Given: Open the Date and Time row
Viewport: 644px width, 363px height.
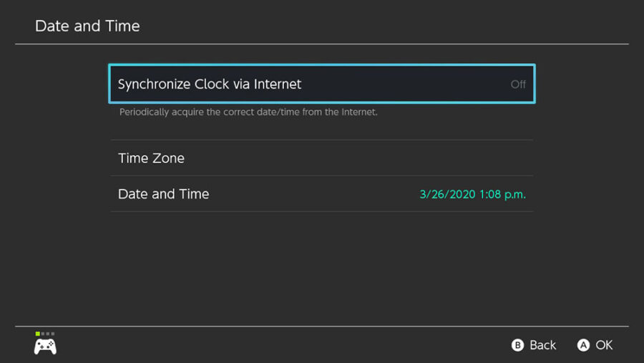Looking at the screenshot, I should tap(321, 194).
